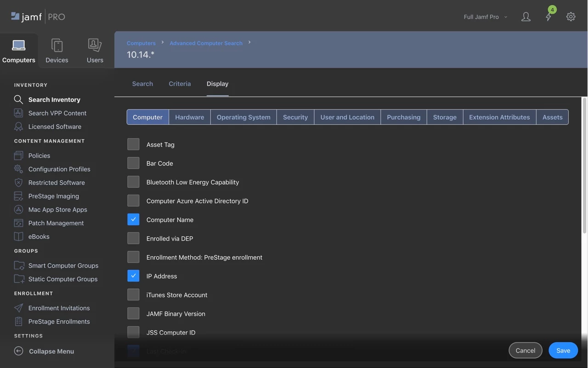Click the Restricted Software shield icon
The image size is (588, 368).
18,183
